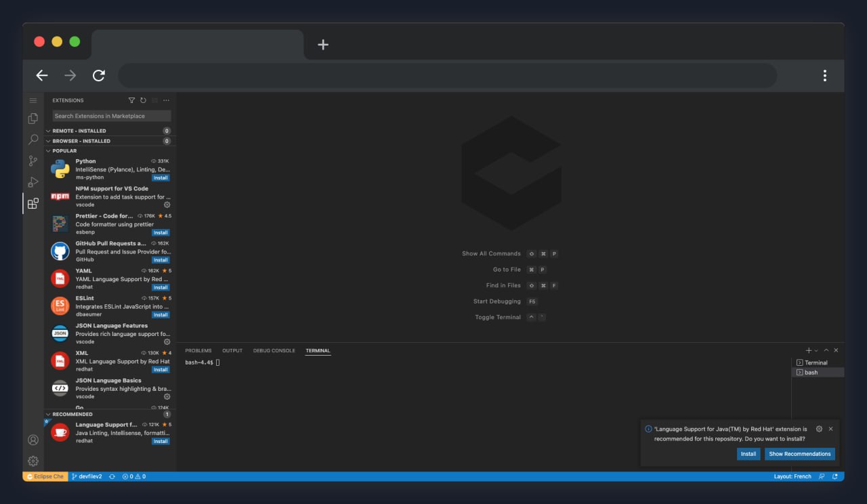Click the browser address bar
The width and height of the screenshot is (867, 504).
tap(448, 75)
